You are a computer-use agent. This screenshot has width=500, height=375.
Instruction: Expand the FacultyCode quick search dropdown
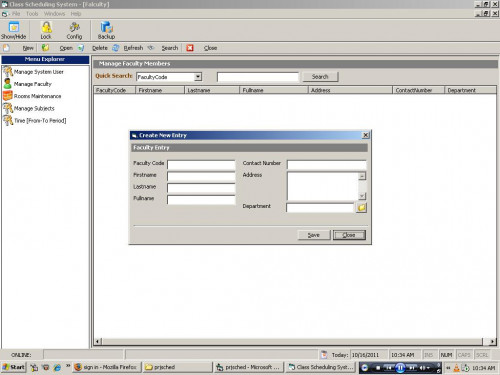point(198,77)
